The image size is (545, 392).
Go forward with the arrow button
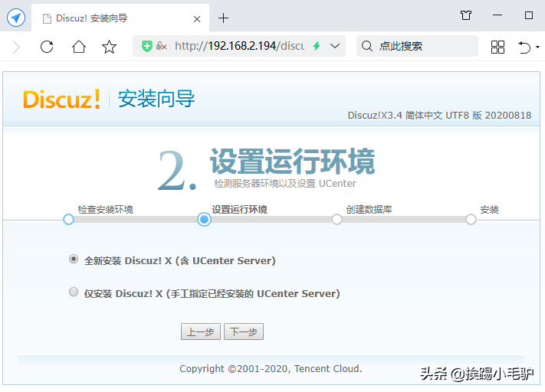[16, 47]
